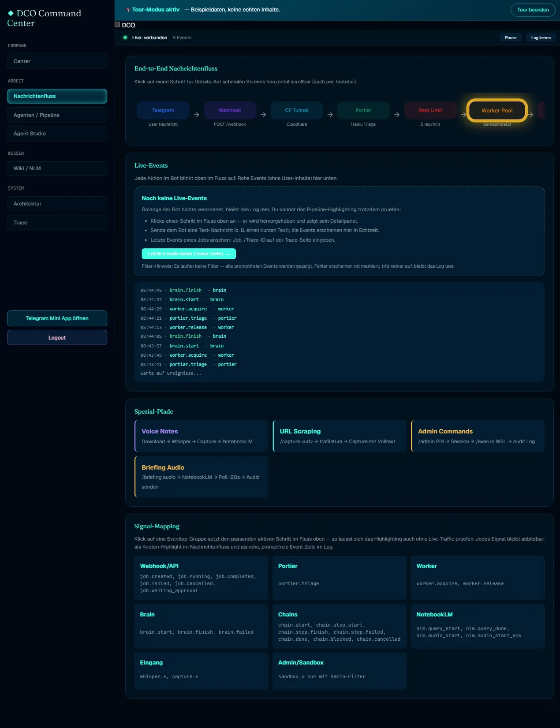Open the Admin Commands path card

coord(478,436)
